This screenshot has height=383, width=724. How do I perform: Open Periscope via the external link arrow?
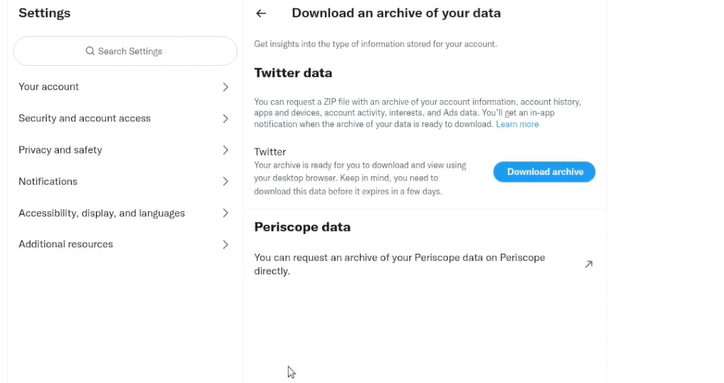[x=588, y=264]
